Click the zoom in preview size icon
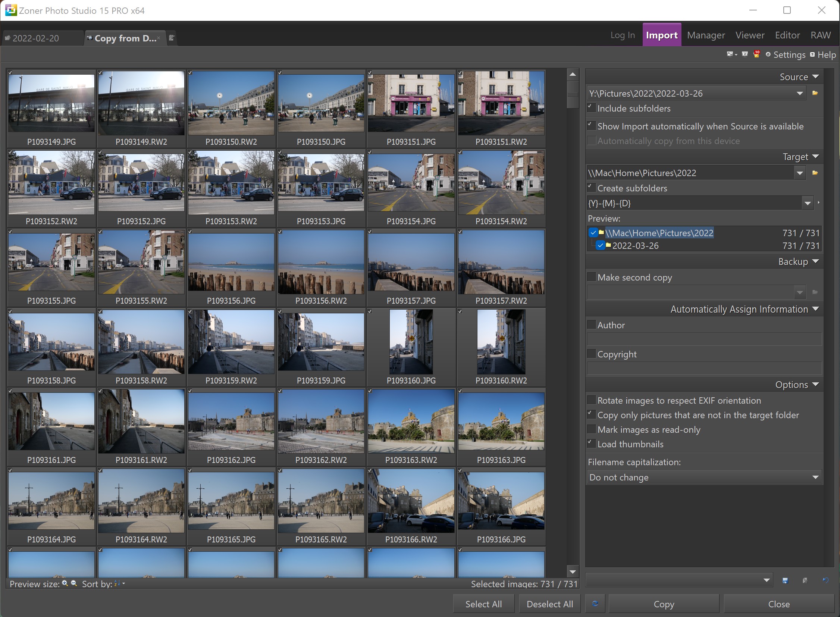This screenshot has width=840, height=617. 65,583
